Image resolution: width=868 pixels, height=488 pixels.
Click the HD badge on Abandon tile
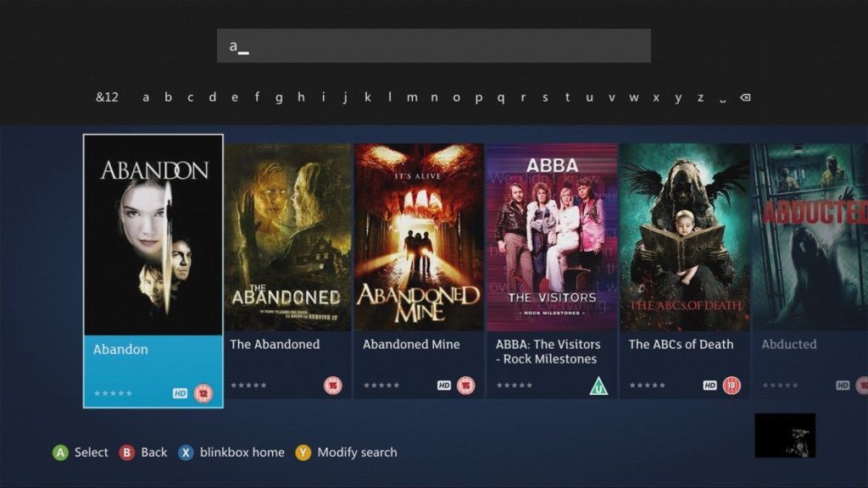pyautogui.click(x=180, y=393)
